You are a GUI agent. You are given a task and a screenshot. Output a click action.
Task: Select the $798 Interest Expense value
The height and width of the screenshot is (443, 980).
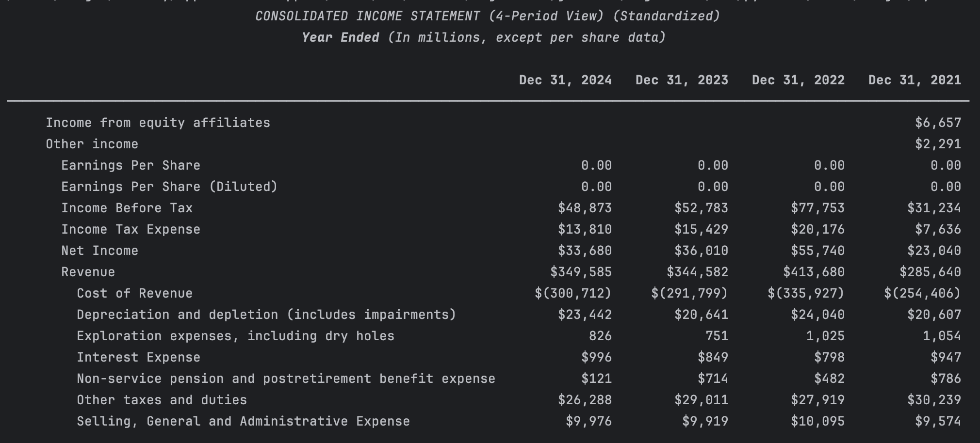[830, 357]
